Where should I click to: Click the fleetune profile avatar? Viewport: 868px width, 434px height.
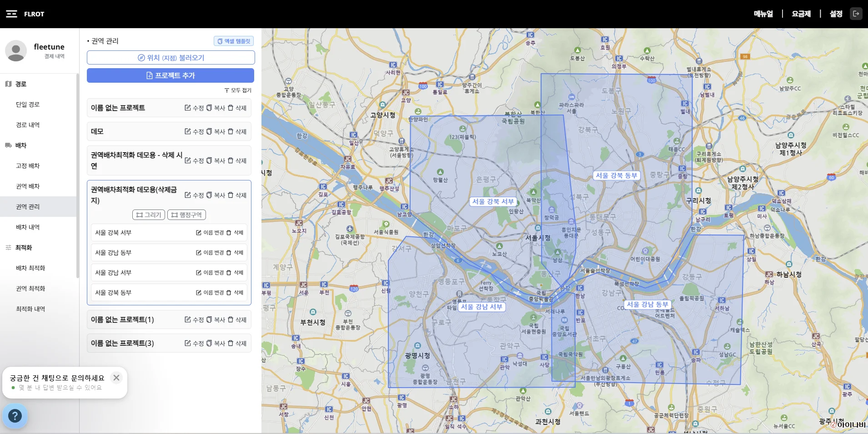click(16, 50)
